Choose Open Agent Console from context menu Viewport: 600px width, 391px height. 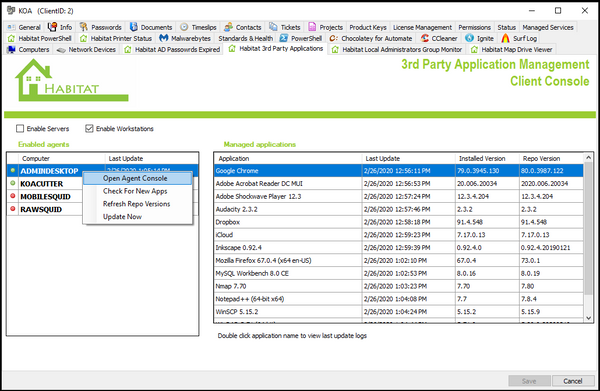[x=138, y=178]
